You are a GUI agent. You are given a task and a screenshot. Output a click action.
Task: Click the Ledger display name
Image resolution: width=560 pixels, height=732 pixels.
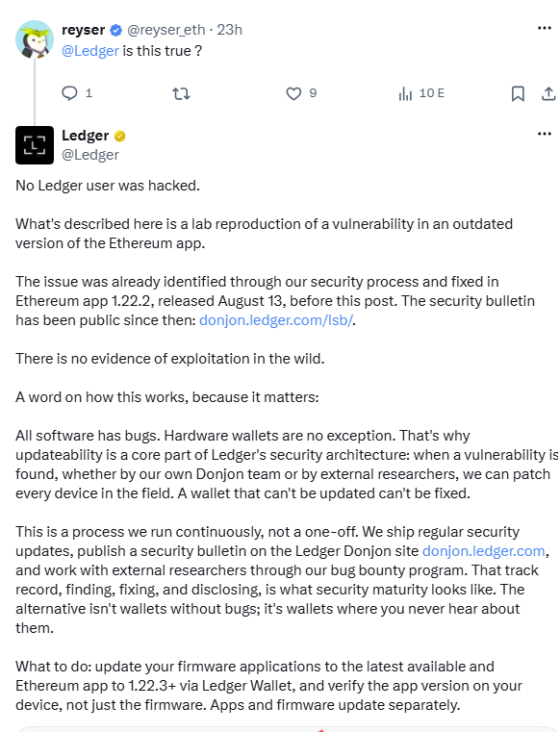pyautogui.click(x=85, y=136)
